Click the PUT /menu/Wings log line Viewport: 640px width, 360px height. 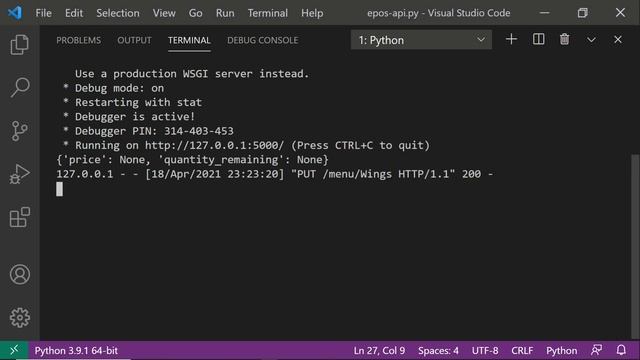(275, 174)
